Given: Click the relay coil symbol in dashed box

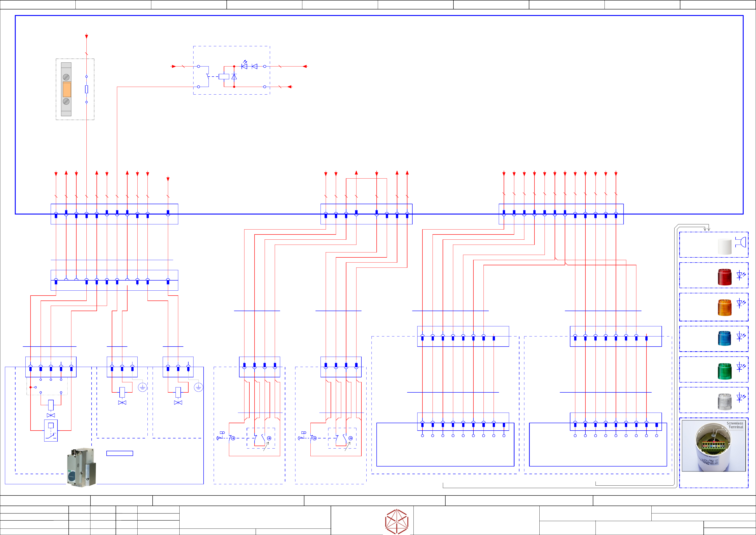Looking at the screenshot, I should point(224,76).
